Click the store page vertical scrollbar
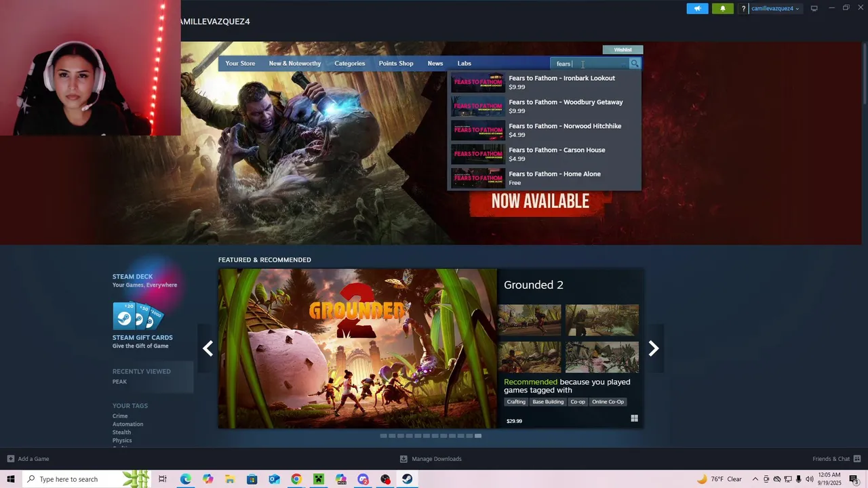The width and height of the screenshot is (868, 488). [864, 73]
